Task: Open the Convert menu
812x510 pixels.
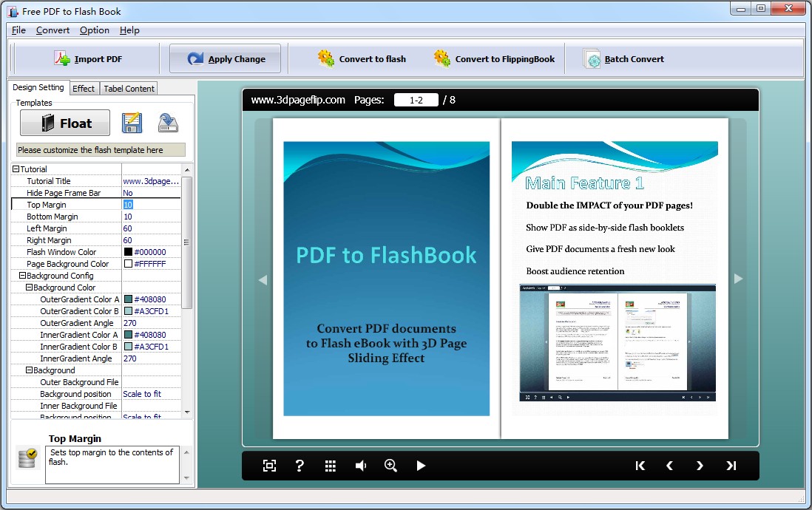Action: tap(53, 30)
